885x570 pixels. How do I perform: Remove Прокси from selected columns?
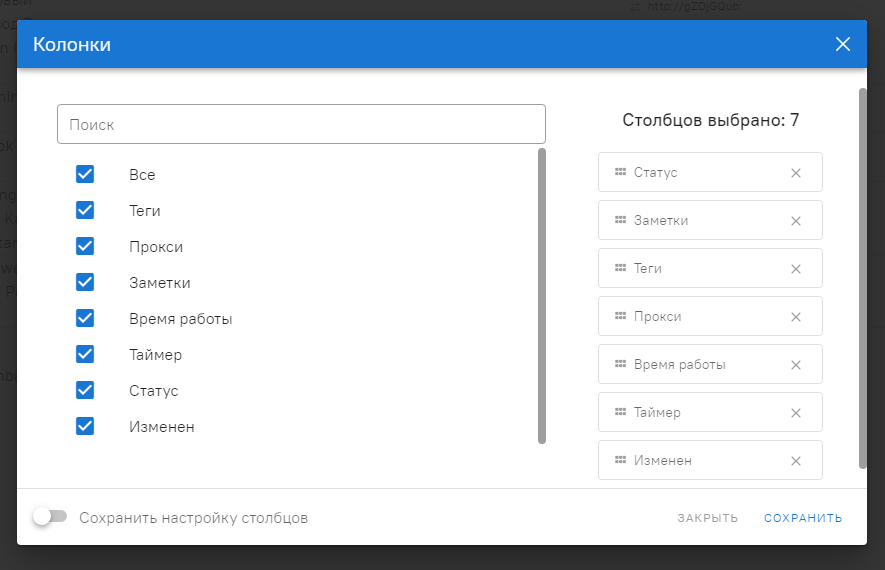point(796,317)
